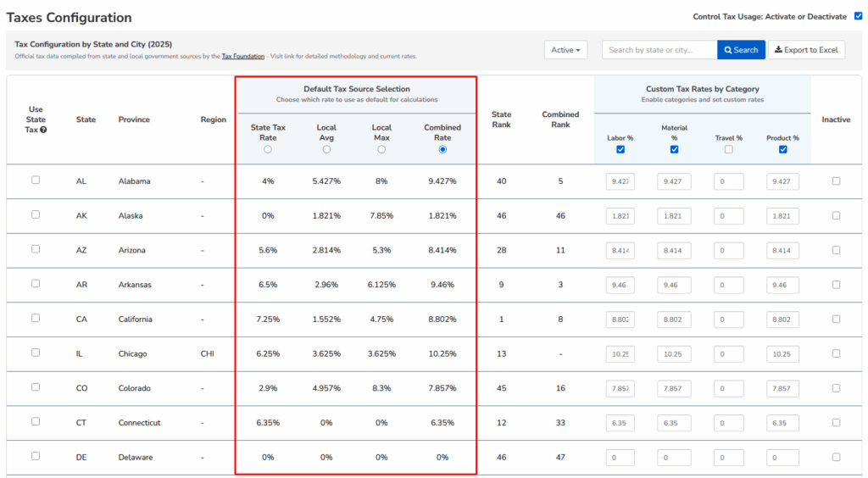Click Export to Excel button
868x478 pixels.
(x=807, y=50)
